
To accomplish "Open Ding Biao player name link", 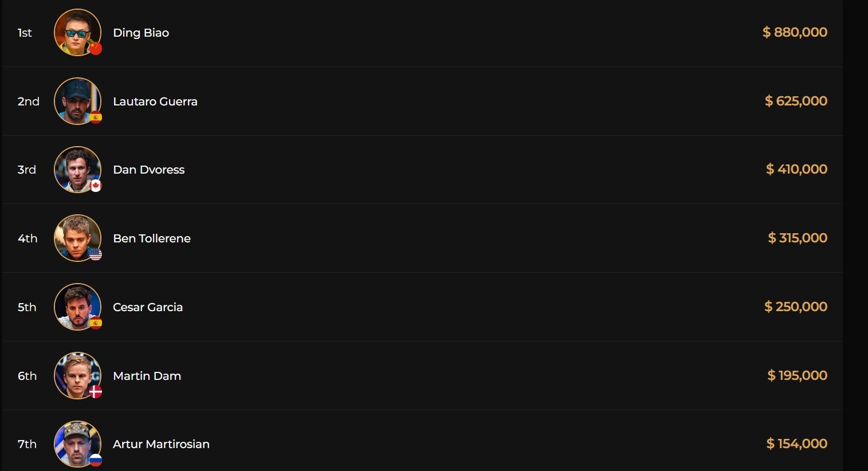I will (141, 33).
